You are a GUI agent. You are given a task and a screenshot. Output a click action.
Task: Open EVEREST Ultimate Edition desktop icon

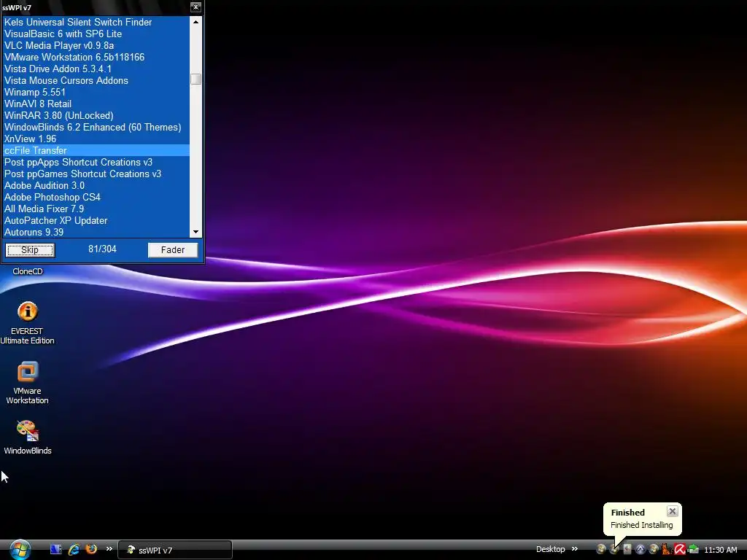[x=27, y=323]
